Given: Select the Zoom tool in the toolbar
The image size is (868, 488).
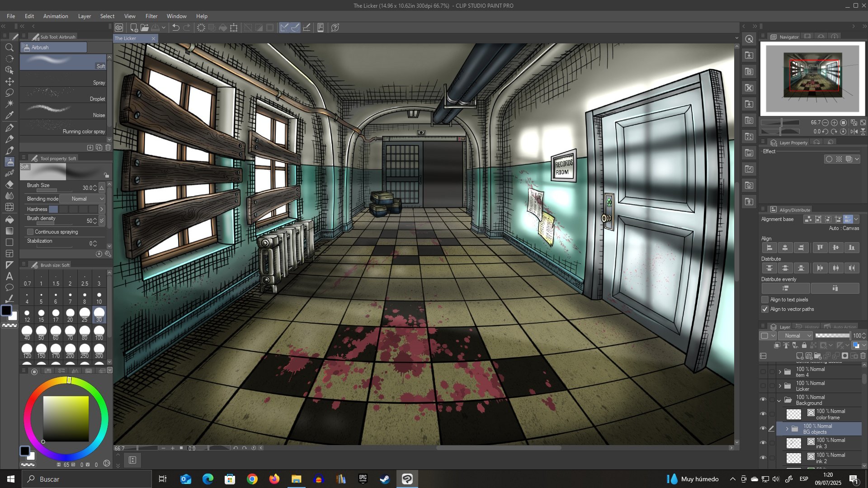Looking at the screenshot, I should click(x=9, y=47).
